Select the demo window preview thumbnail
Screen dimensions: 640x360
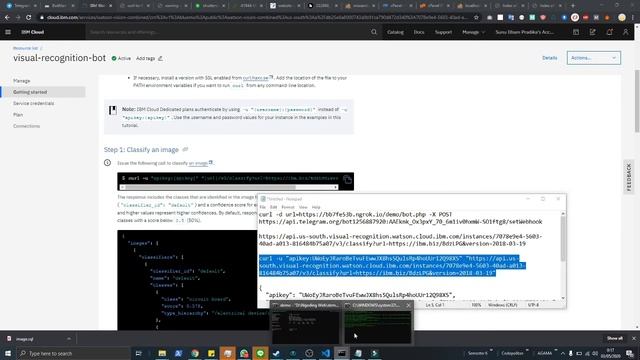pos(305,322)
